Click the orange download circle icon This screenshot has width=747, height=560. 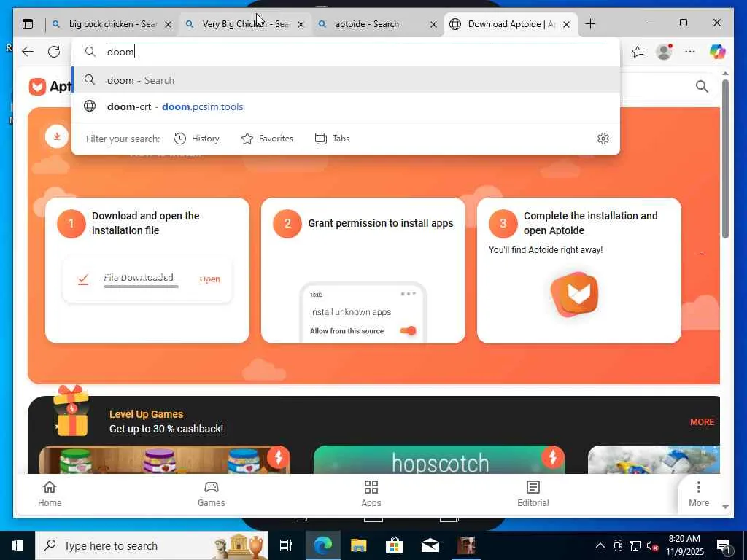coord(57,136)
